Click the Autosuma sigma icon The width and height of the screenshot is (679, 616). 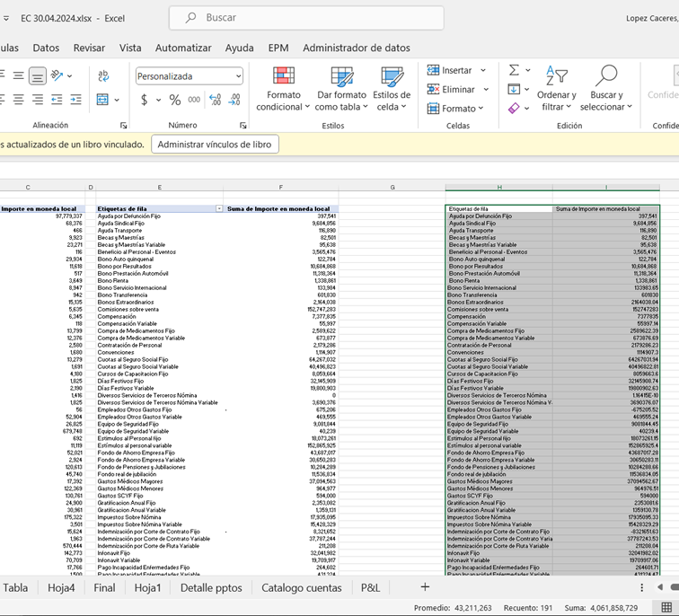tap(514, 70)
